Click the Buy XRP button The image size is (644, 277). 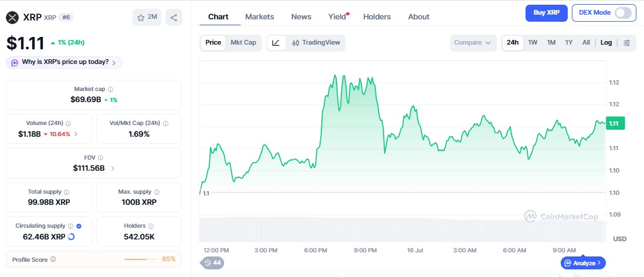pos(546,13)
